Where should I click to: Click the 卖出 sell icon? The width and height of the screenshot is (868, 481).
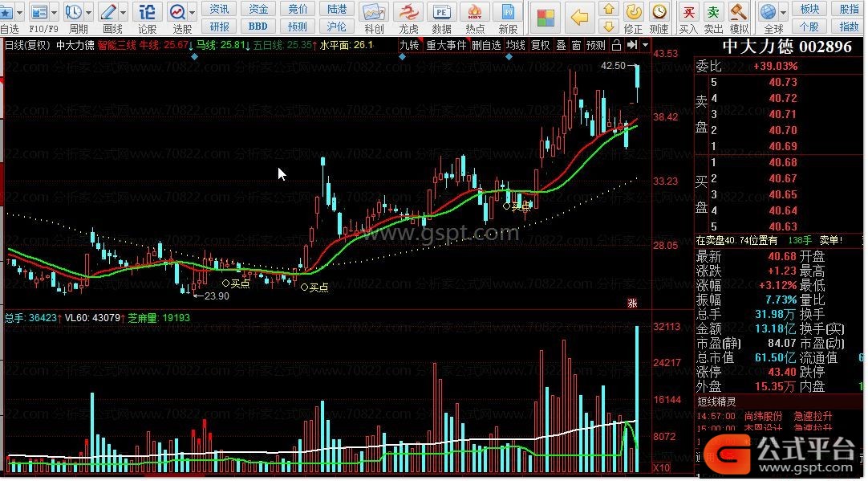click(x=713, y=11)
